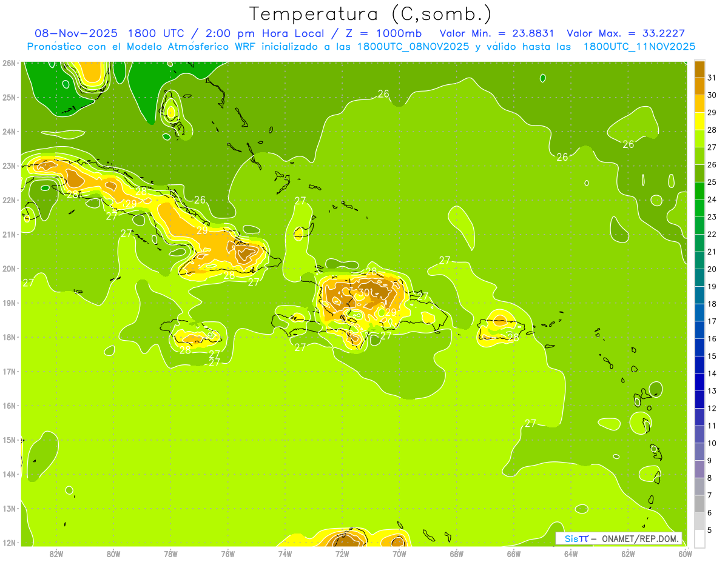Click the color scale value "20"
Screen dimensions: 728x562
click(712, 269)
